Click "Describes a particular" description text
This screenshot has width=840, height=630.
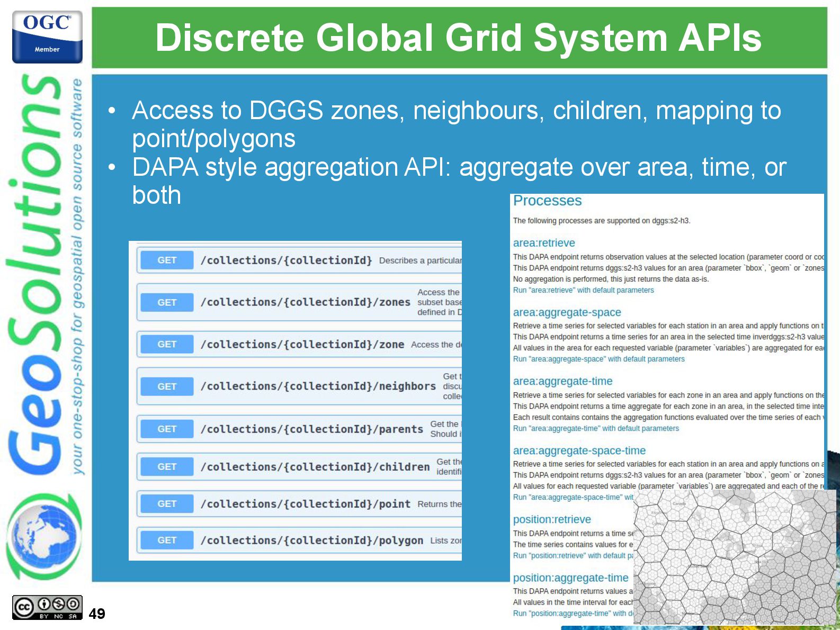[421, 260]
